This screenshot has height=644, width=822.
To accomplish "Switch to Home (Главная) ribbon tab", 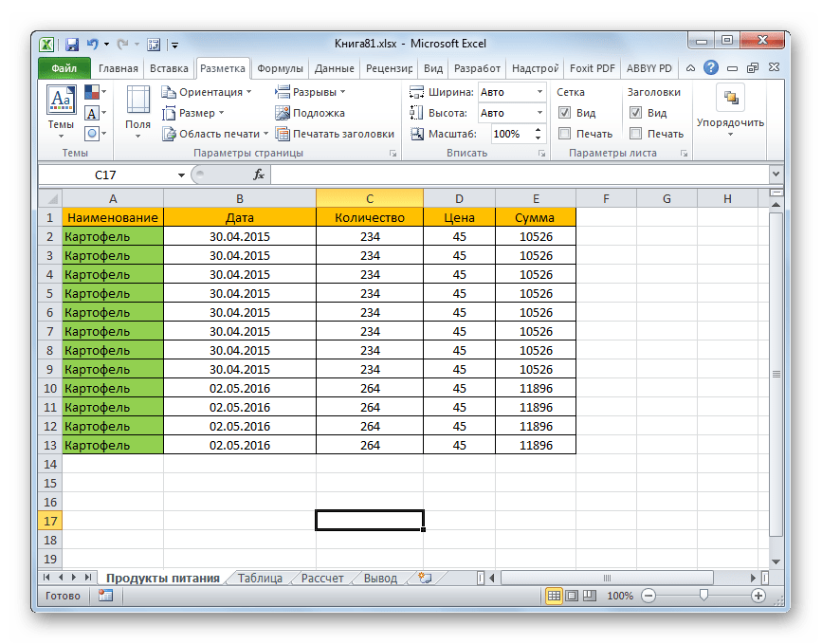I will (x=118, y=68).
